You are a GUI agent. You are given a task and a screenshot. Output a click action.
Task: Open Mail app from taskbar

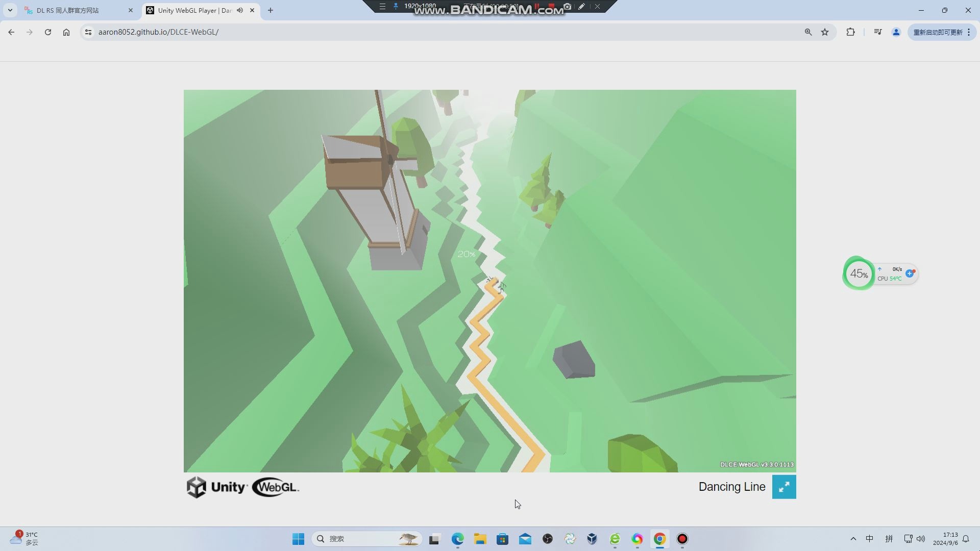coord(525,539)
